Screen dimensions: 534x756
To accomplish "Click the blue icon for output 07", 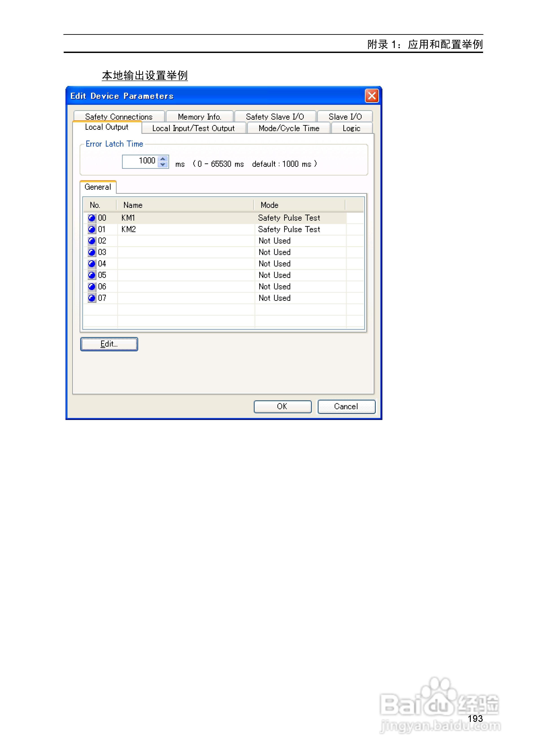I will coord(92,298).
